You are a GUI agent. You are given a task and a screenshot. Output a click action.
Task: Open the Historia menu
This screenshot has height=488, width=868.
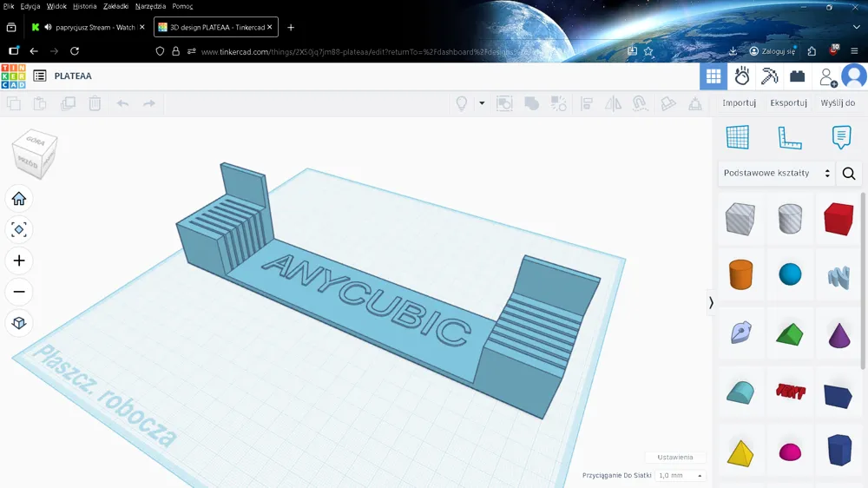click(x=84, y=6)
